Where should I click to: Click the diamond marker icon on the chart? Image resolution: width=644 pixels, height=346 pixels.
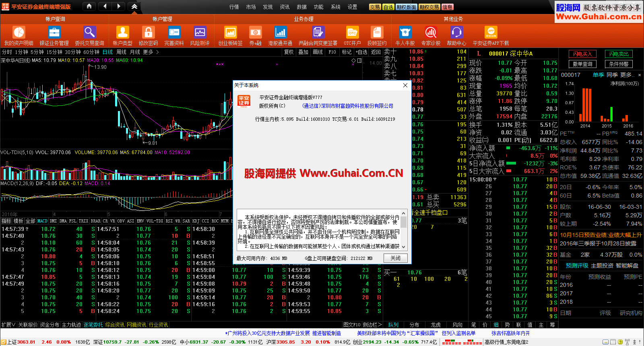[x=353, y=60]
